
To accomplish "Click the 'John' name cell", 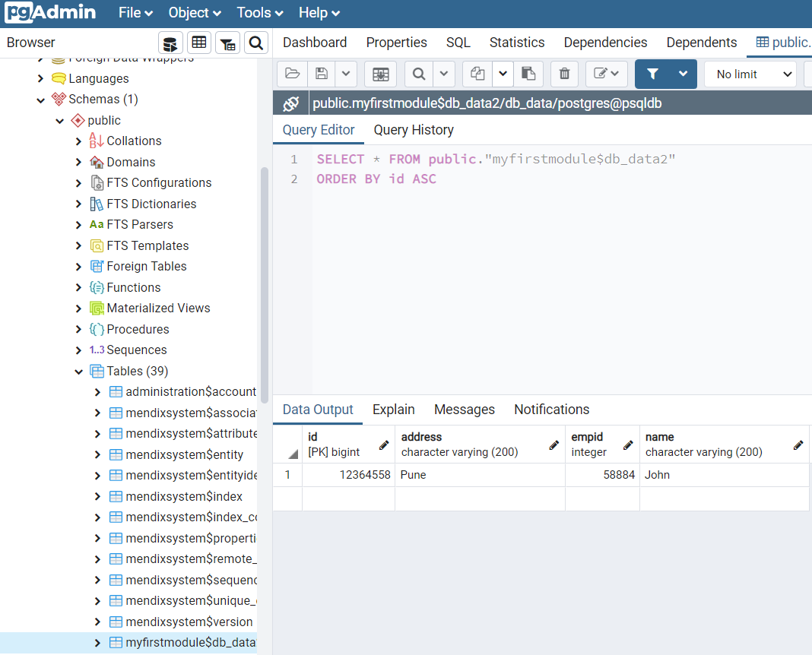I will tap(725, 475).
